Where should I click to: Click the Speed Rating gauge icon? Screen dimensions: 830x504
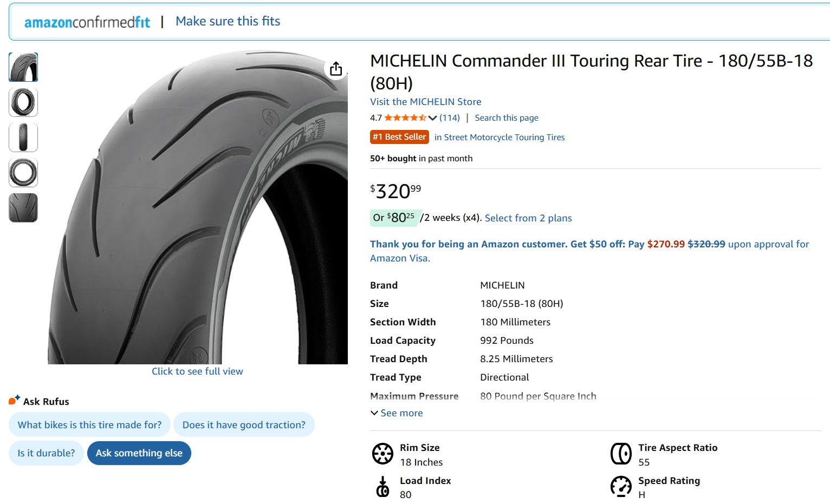click(621, 487)
